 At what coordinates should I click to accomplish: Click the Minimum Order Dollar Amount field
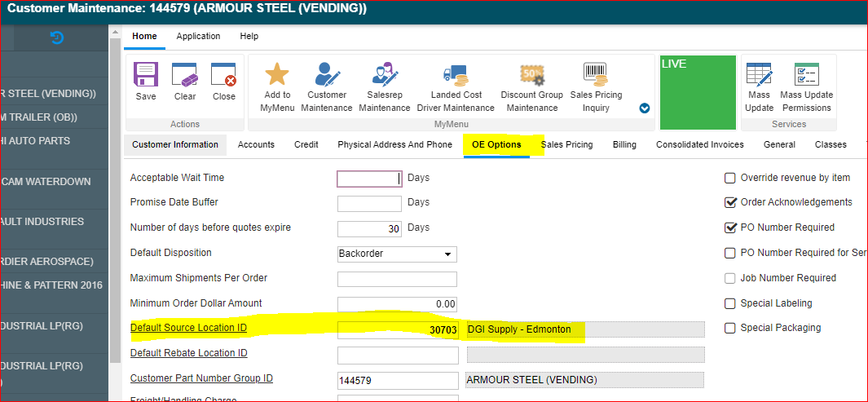coord(397,304)
